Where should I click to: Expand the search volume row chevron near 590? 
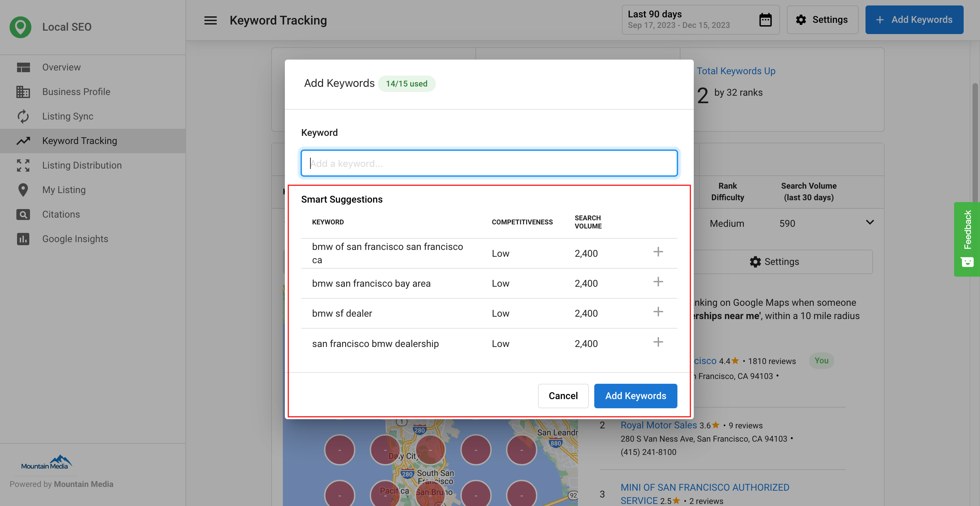click(x=870, y=222)
